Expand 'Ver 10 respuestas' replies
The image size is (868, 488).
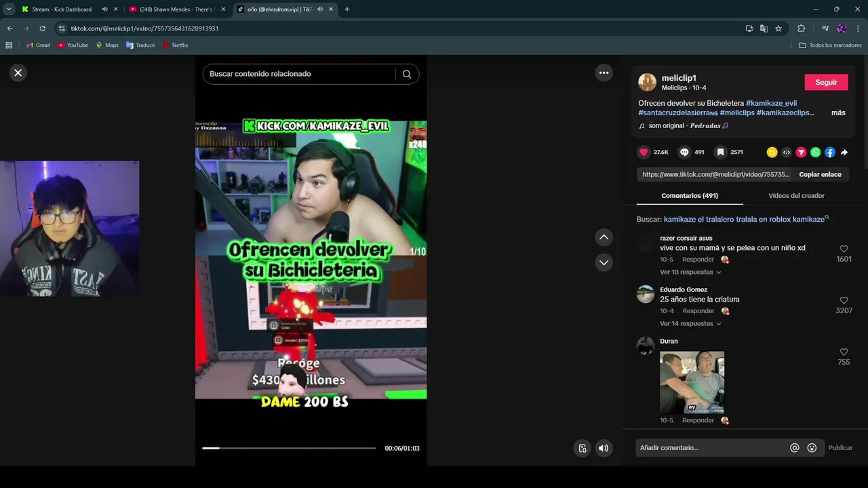pyautogui.click(x=690, y=272)
